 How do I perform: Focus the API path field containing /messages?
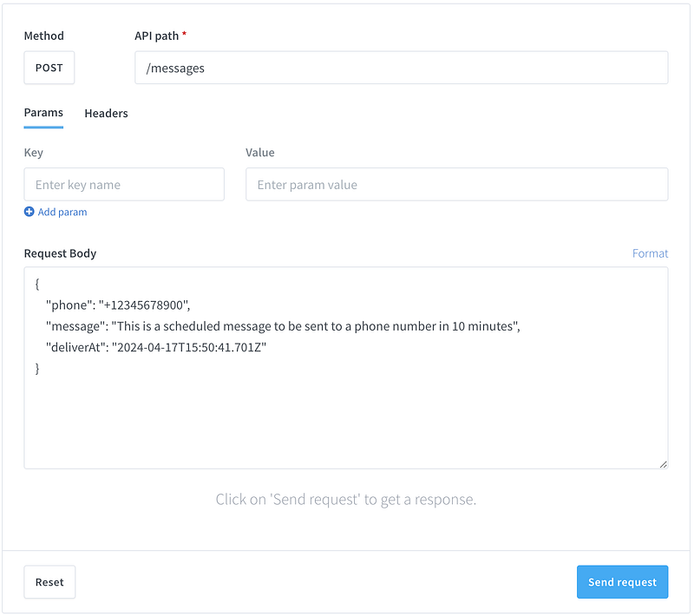401,68
